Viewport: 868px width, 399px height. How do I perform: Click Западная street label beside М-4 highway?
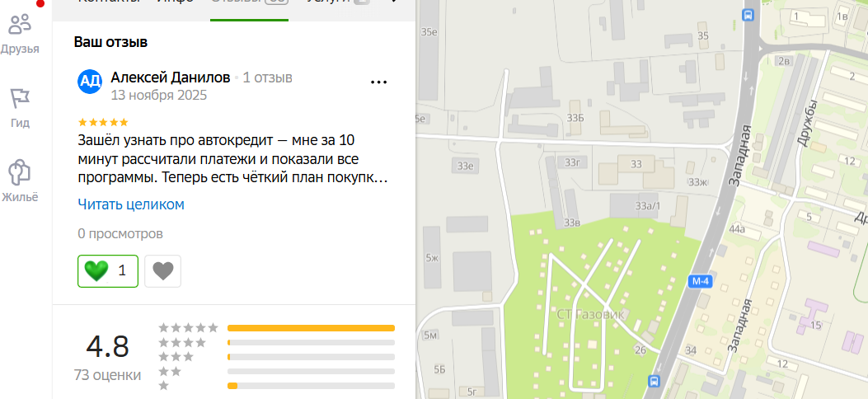pos(740,155)
